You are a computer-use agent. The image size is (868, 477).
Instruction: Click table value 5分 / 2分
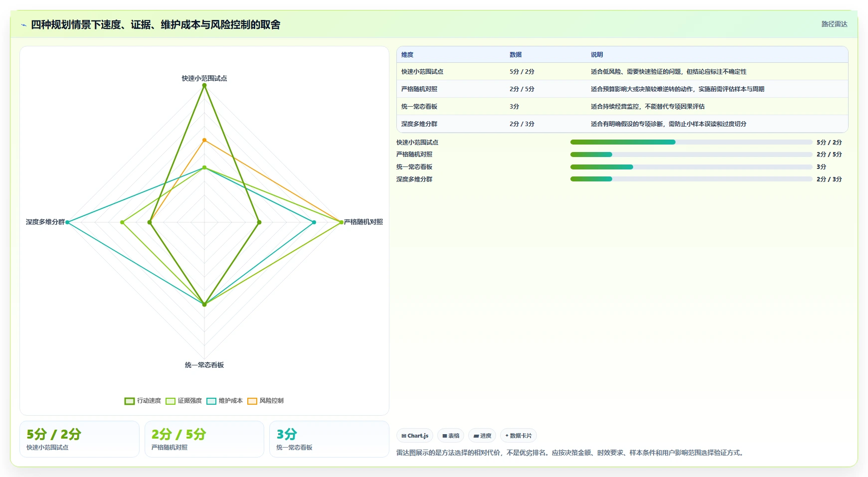[522, 72]
